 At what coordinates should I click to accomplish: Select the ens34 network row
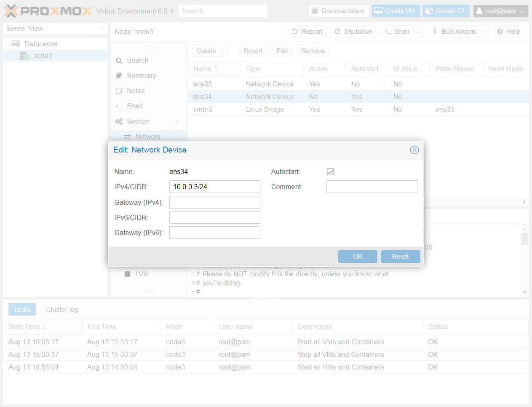click(358, 96)
